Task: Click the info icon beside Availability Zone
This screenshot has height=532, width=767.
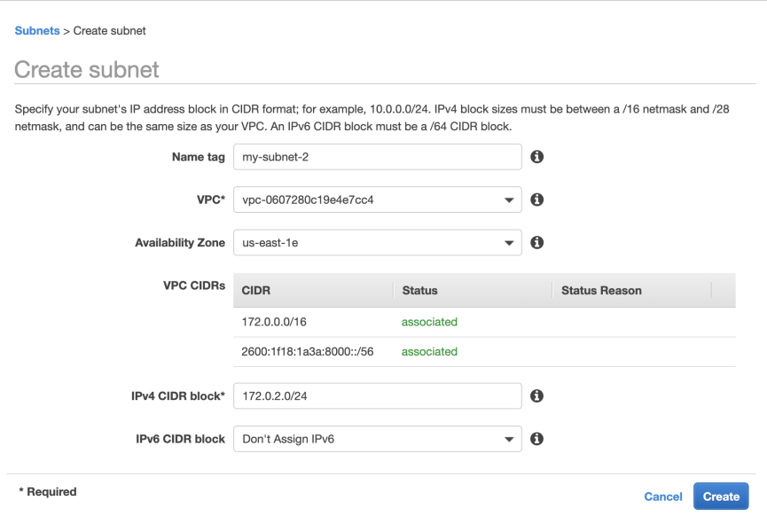Action: (x=536, y=243)
